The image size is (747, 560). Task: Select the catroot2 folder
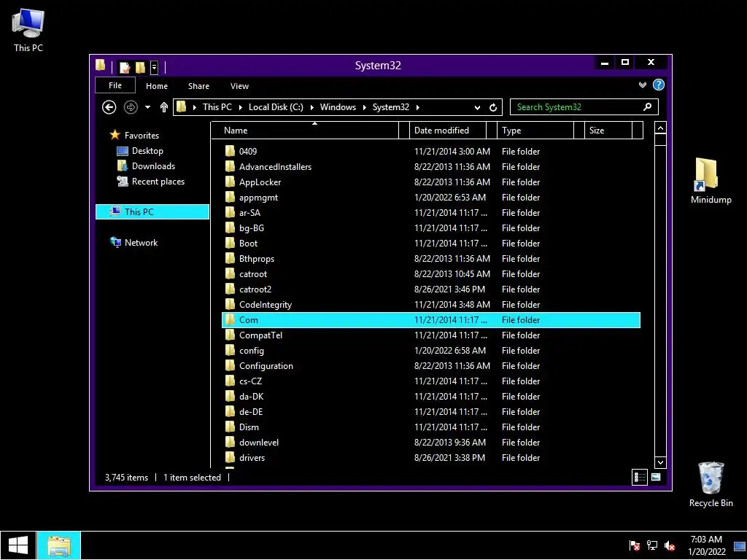[x=255, y=289]
